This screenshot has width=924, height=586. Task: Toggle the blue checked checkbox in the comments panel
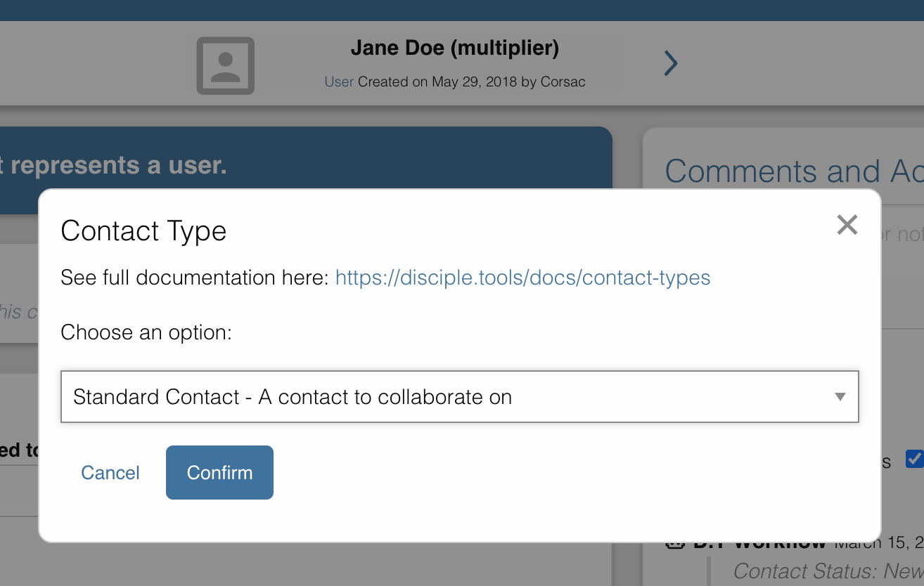coord(914,459)
